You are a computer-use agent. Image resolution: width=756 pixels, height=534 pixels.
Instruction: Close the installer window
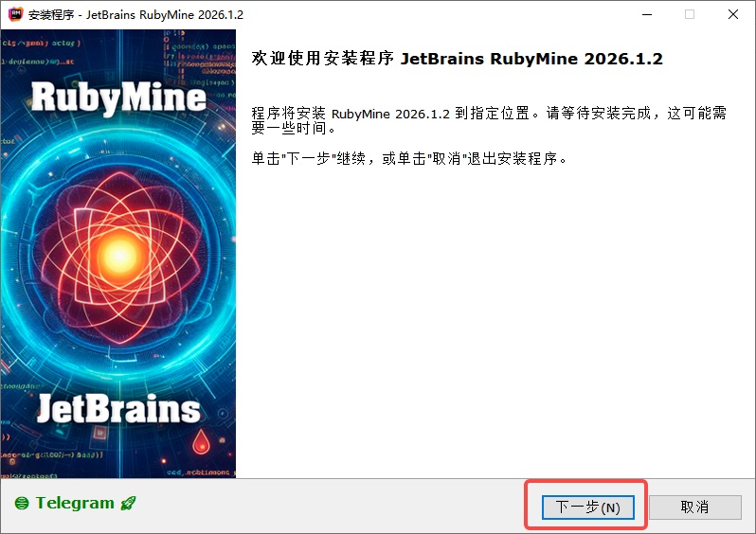coord(733,14)
